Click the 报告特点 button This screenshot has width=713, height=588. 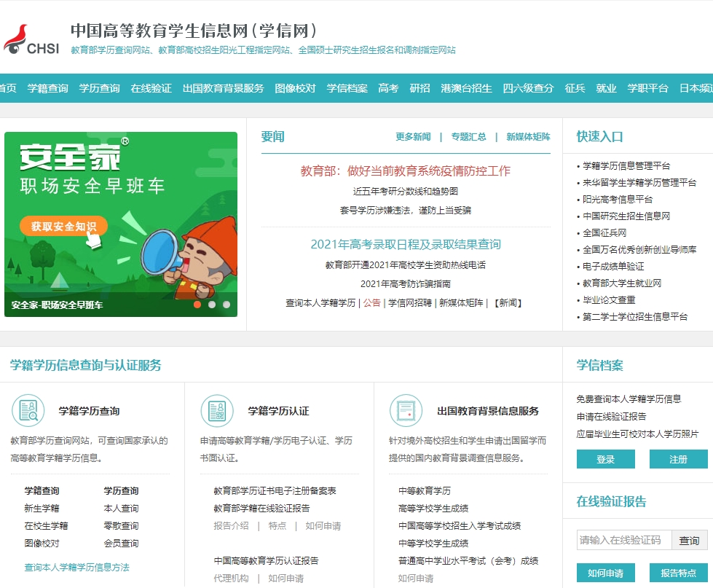[679, 573]
